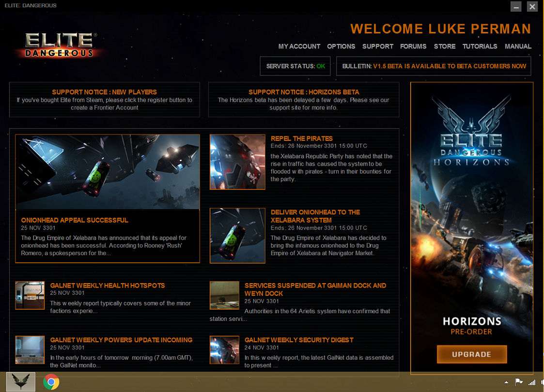The height and width of the screenshot is (392, 544).
Task: Open Deliver Onionhead to Xelabara article
Action: pyautogui.click(x=315, y=216)
